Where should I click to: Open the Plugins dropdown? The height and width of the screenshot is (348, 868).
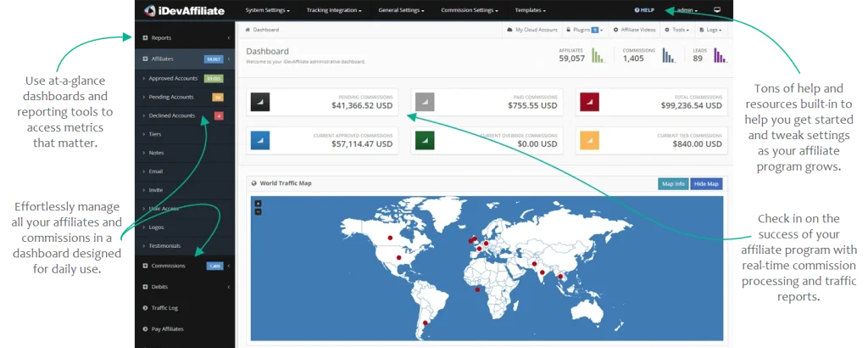pos(584,30)
